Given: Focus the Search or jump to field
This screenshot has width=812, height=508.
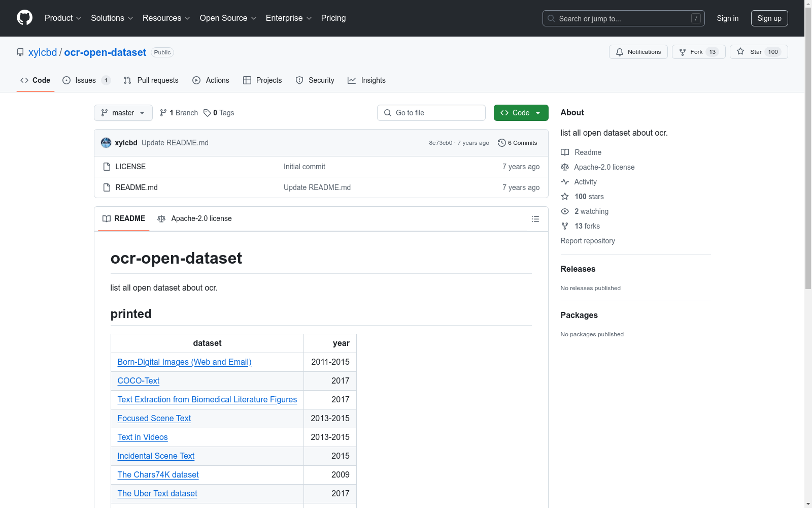Looking at the screenshot, I should (624, 18).
